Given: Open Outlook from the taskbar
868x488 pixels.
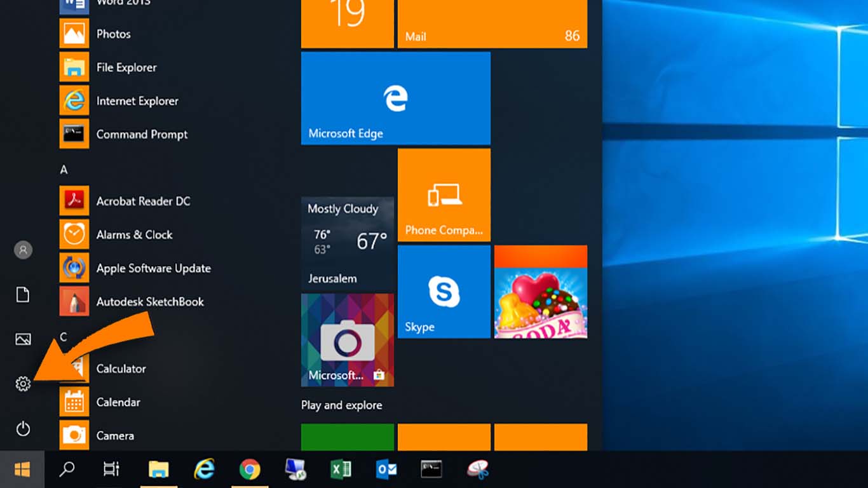Looking at the screenshot, I should (386, 470).
